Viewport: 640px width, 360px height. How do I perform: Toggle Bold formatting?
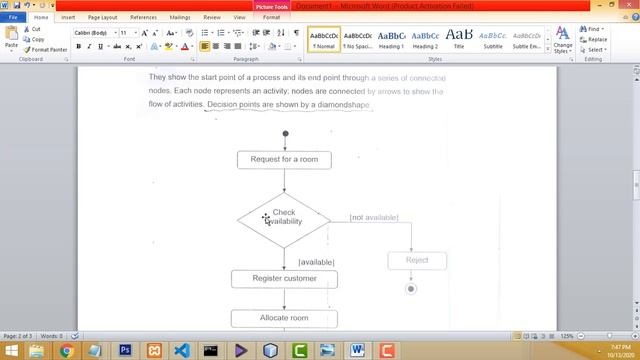tap(78, 47)
